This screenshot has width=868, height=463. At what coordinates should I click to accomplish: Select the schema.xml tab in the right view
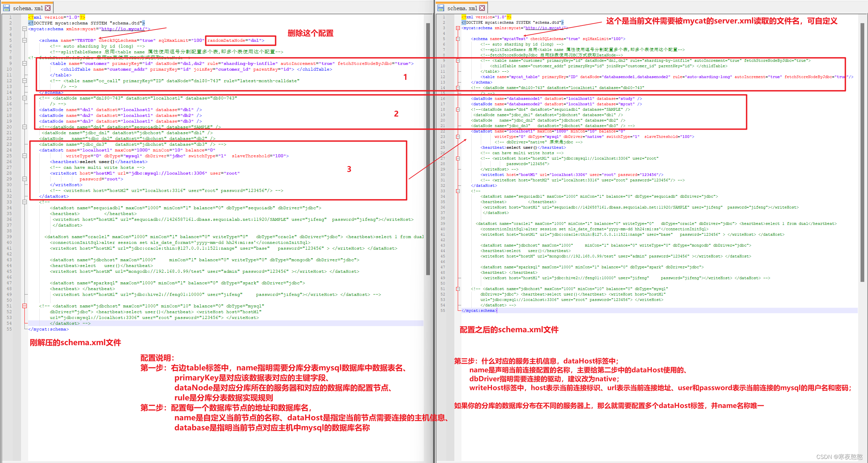tap(461, 8)
